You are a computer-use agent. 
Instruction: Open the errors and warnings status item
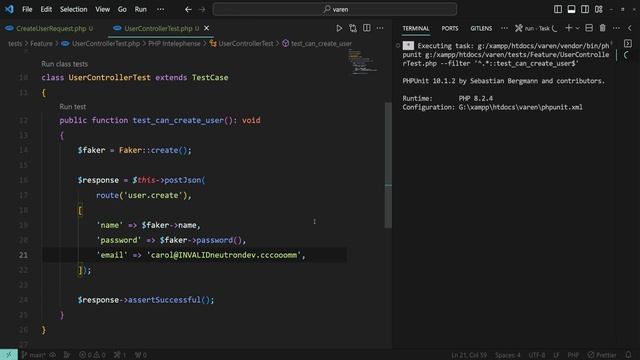coord(92,355)
